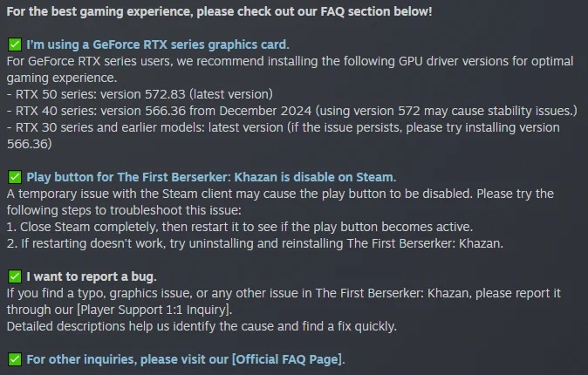Click the checkmark beside other inquiries line

15,359
